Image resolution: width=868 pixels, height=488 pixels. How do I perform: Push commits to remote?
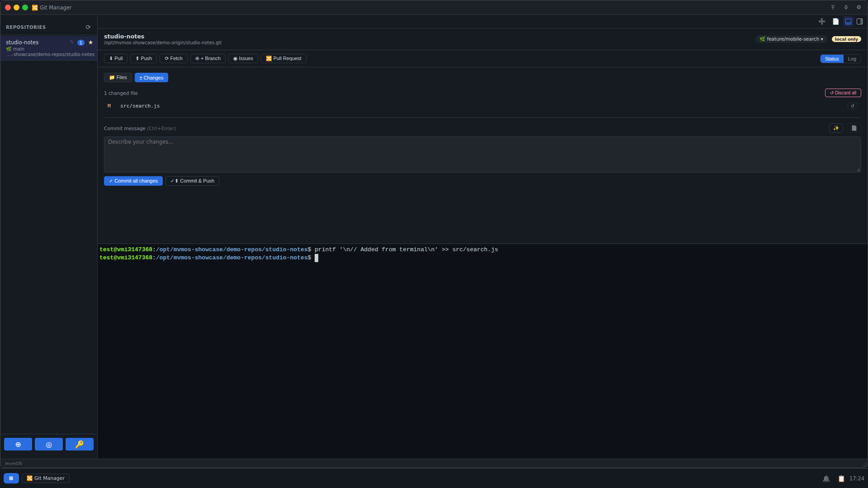click(144, 59)
